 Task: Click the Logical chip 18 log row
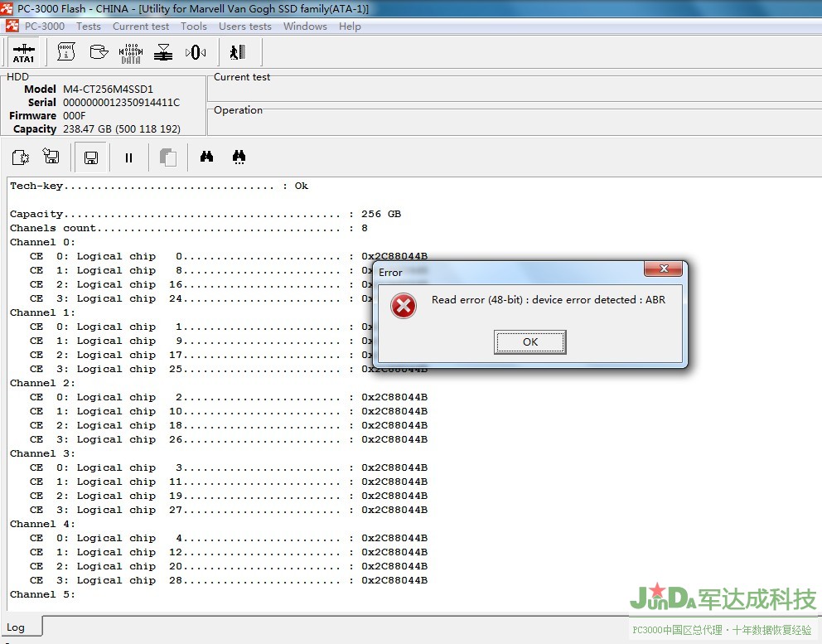point(229,425)
